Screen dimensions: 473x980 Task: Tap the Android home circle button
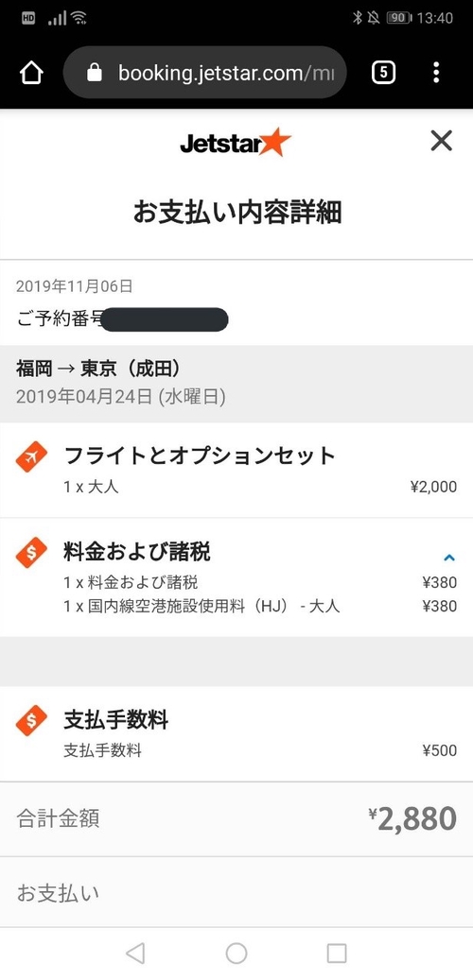(236, 954)
